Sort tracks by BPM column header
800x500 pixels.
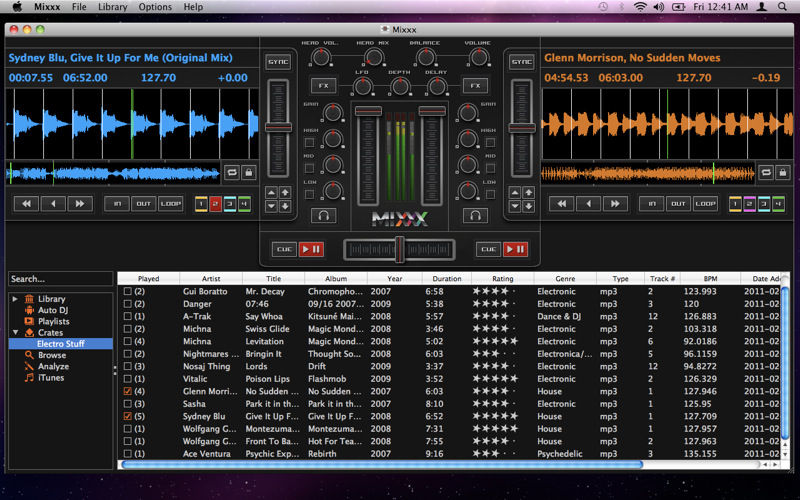(710, 279)
